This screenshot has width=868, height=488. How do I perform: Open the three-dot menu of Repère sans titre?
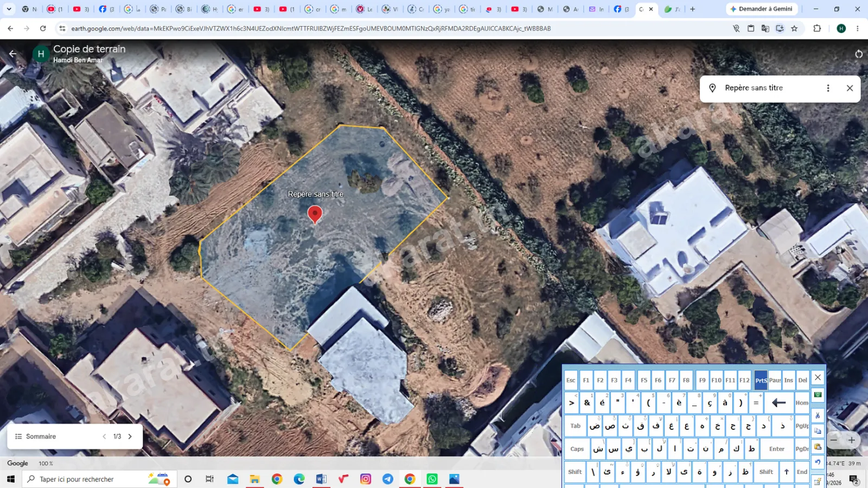click(828, 88)
